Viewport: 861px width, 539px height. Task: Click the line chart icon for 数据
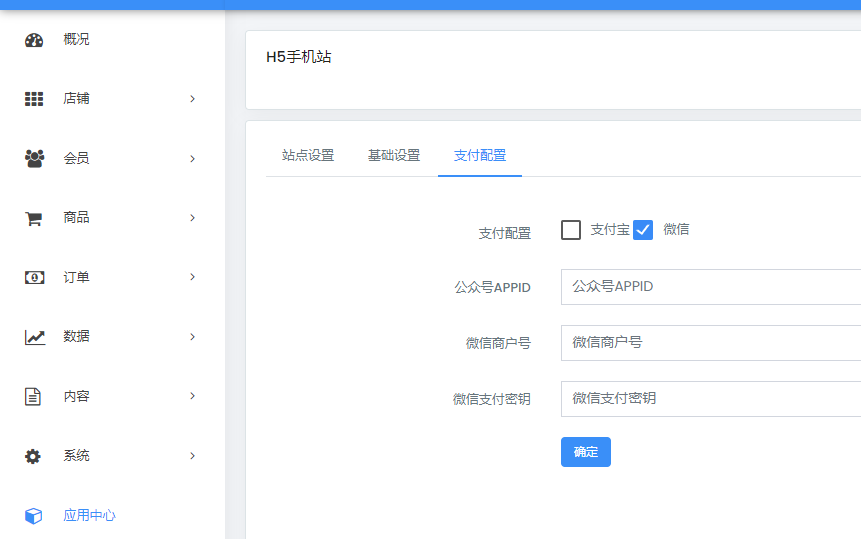[x=34, y=337]
